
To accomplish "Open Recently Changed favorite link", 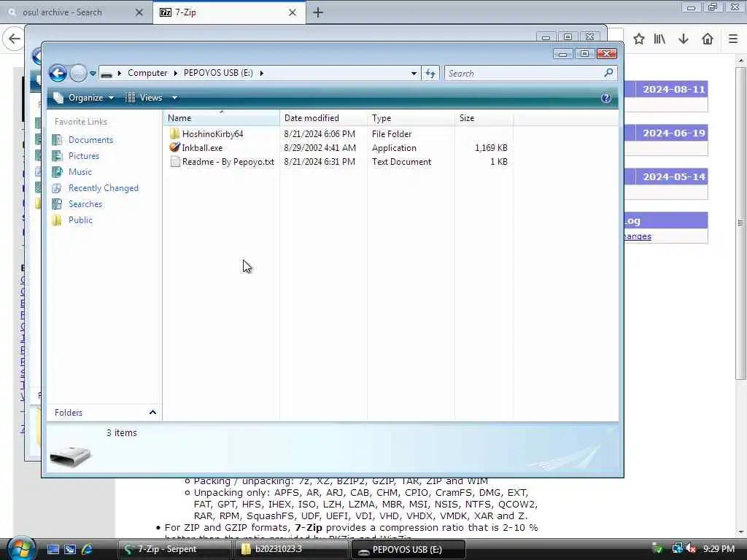I will [104, 188].
